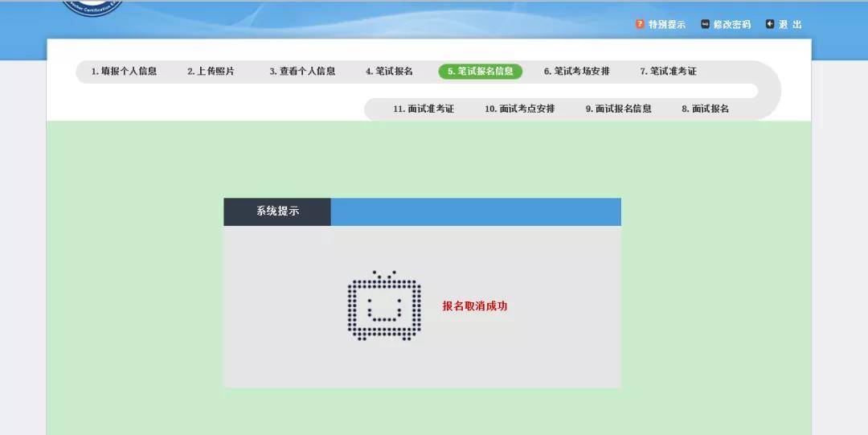
Task: Go to step 2 上传照片
Action: [211, 71]
